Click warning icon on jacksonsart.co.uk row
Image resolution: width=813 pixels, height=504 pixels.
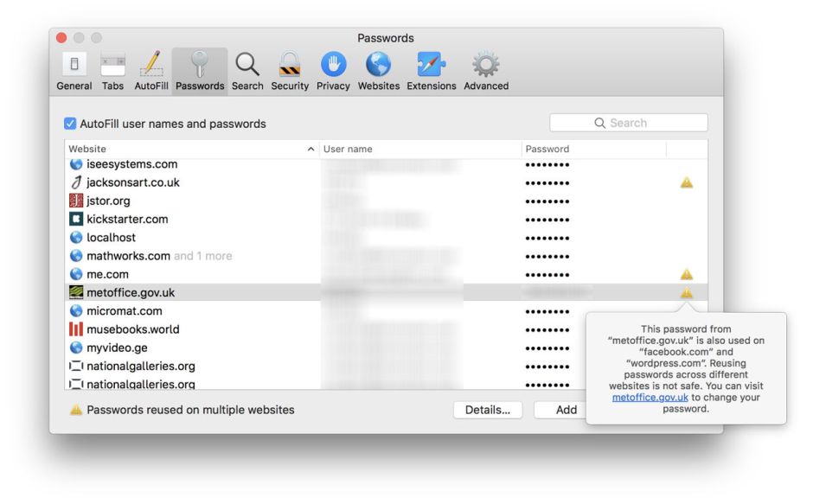[x=686, y=182]
